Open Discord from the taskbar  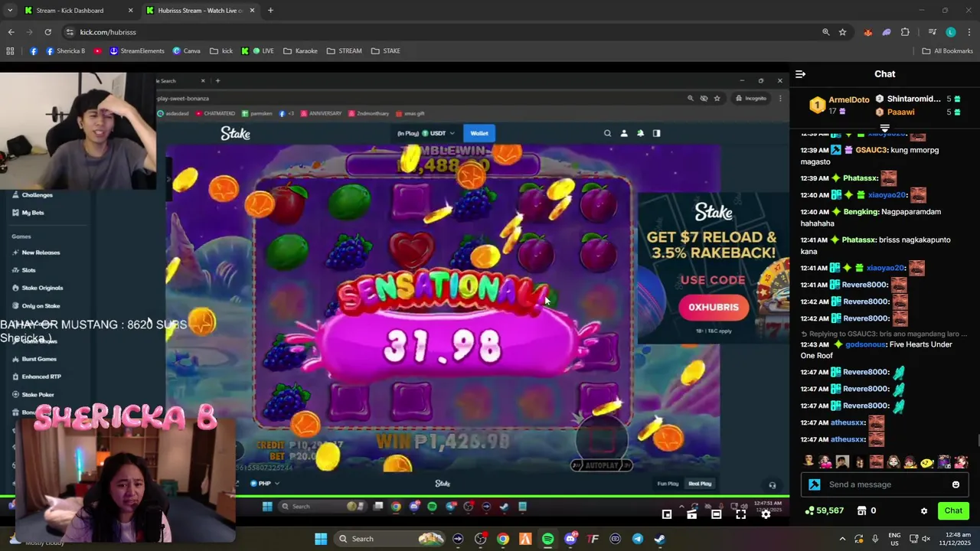pos(570,539)
